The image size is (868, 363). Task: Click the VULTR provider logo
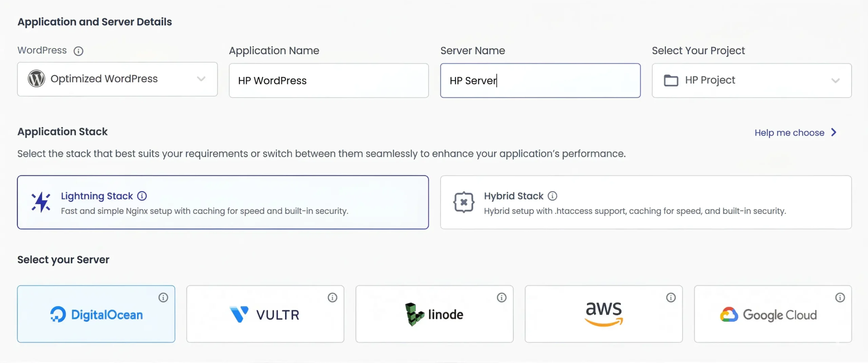[x=265, y=314]
